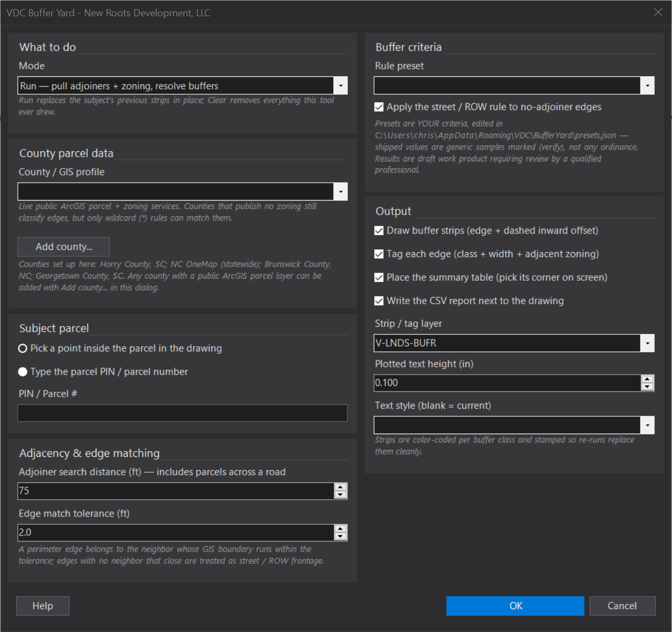Open the Strip / tag layer dropdown
Screen dimensions: 672x632
pos(647,343)
